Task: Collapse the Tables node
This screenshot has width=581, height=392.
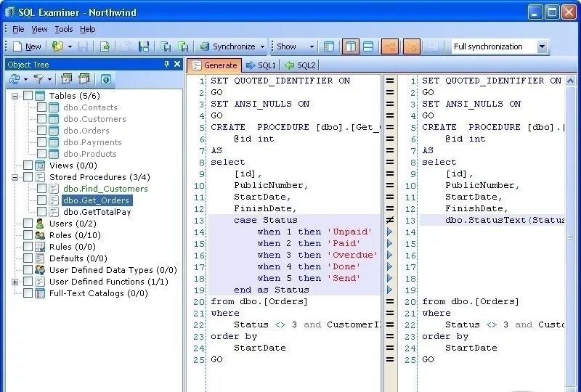Action: pos(15,96)
